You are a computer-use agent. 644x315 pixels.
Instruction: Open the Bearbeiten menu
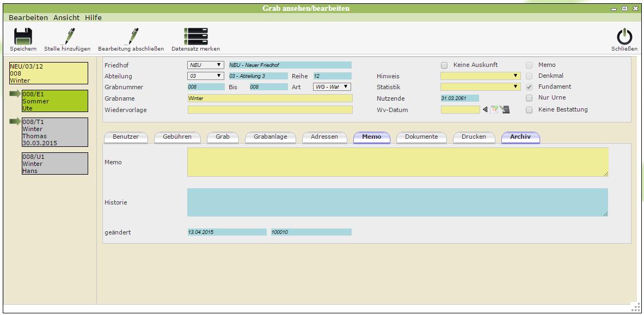28,17
